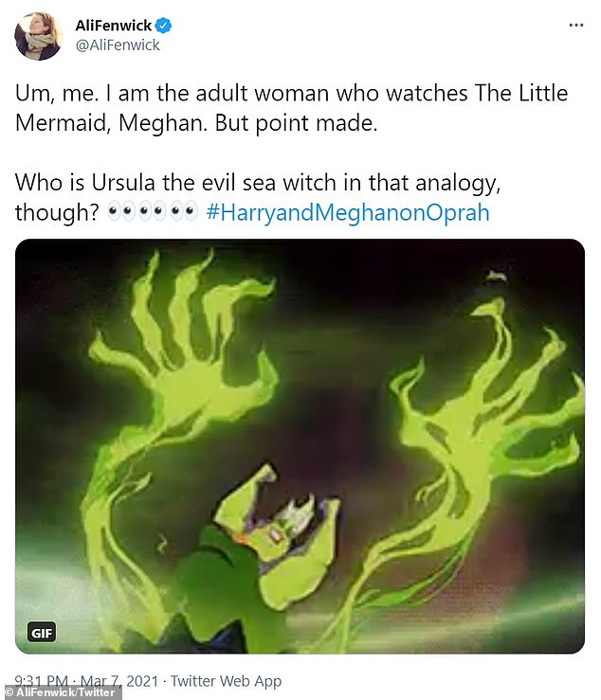This screenshot has height=700, width=601.
Task: Click the blue verified badge
Action: tap(164, 26)
